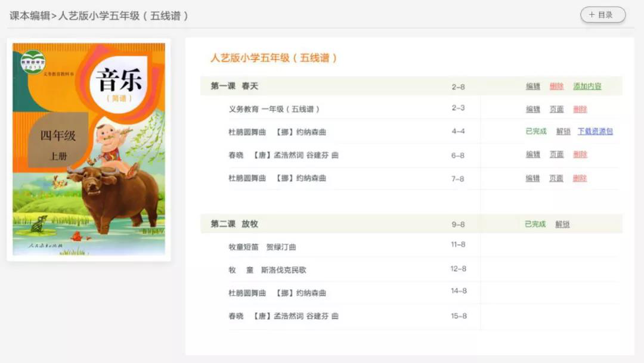Open the music textbook cover thumbnail
This screenshot has height=363, width=644.
[89, 150]
